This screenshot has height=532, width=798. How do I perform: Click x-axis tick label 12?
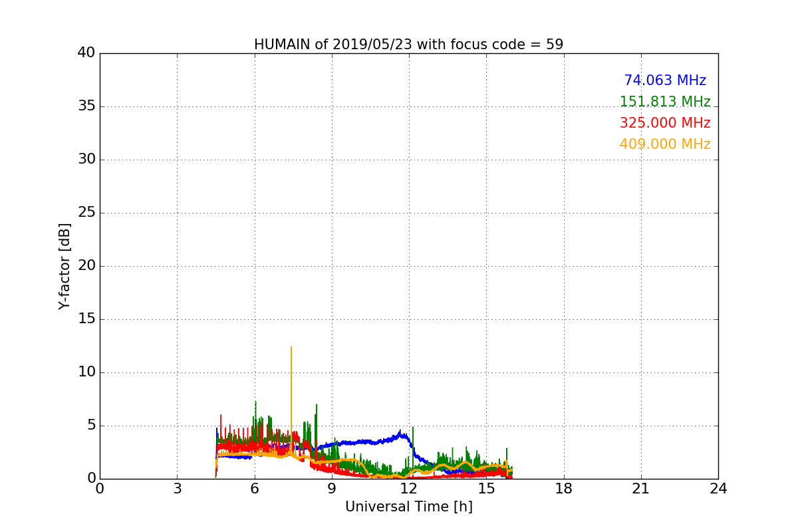tap(409, 489)
